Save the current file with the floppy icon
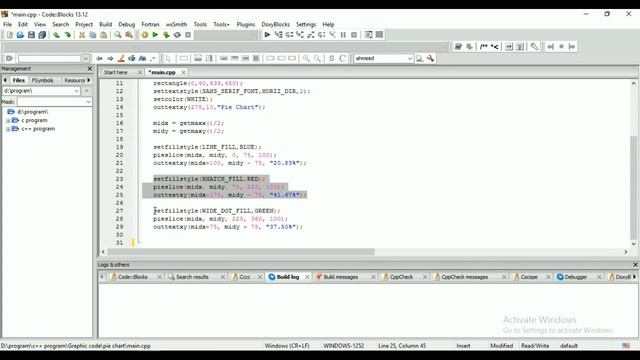This screenshot has height=360, width=640. pyautogui.click(x=31, y=35)
